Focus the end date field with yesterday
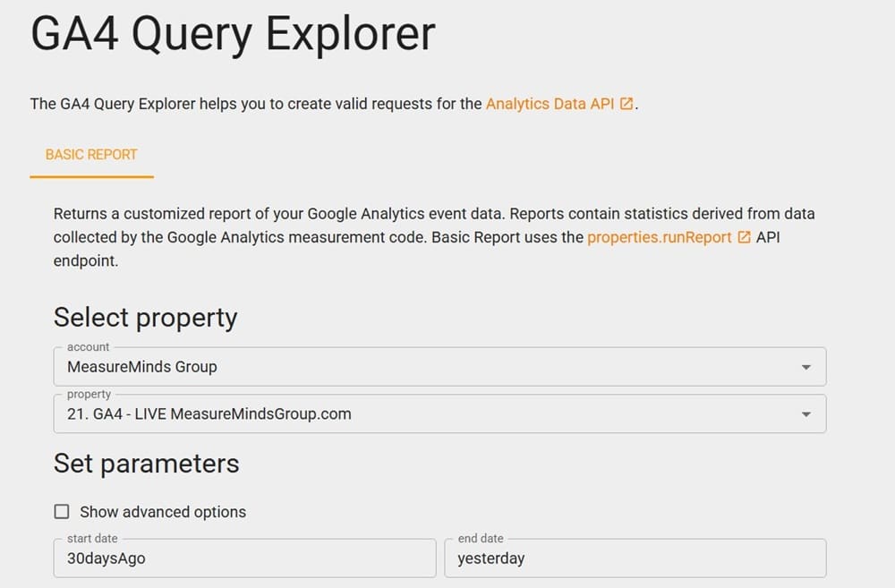The height and width of the screenshot is (588, 895). pyautogui.click(x=635, y=558)
